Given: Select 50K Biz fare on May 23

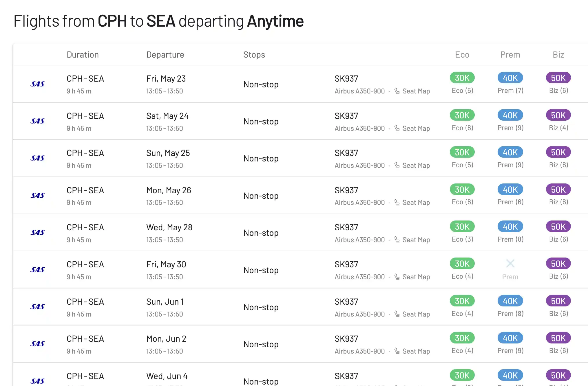Looking at the screenshot, I should 558,78.
